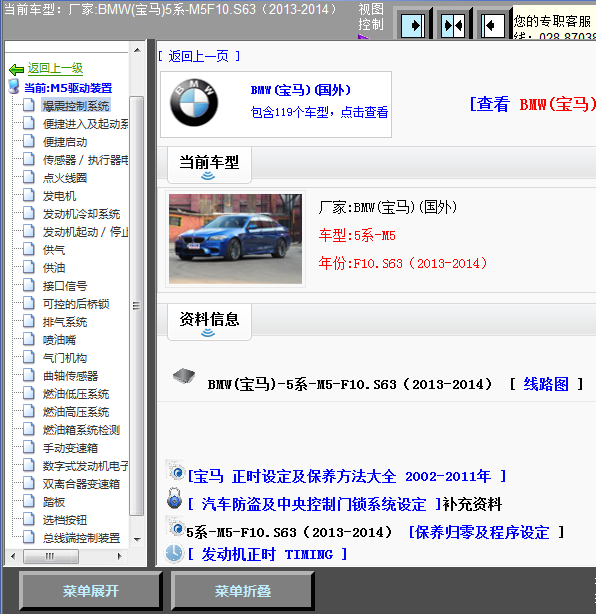
Task: Open the 发电机 tree item
Action: tap(60, 196)
